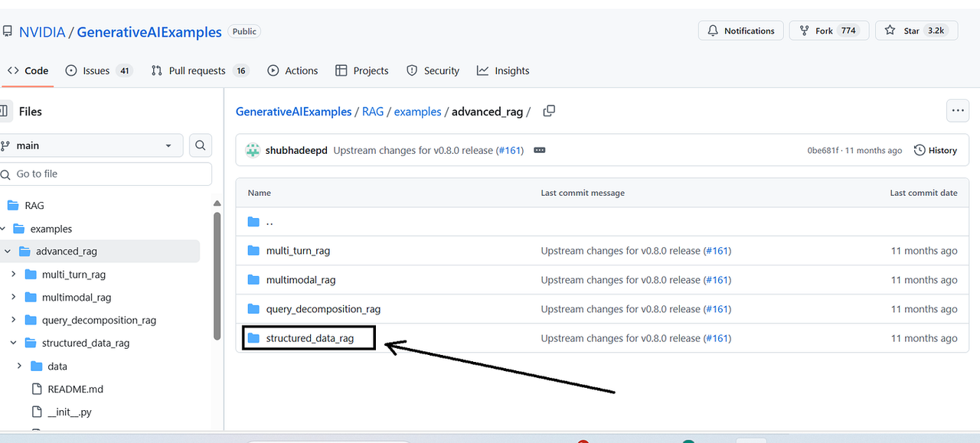The image size is (980, 443).
Task: Focus the Go to file field
Action: (x=106, y=174)
